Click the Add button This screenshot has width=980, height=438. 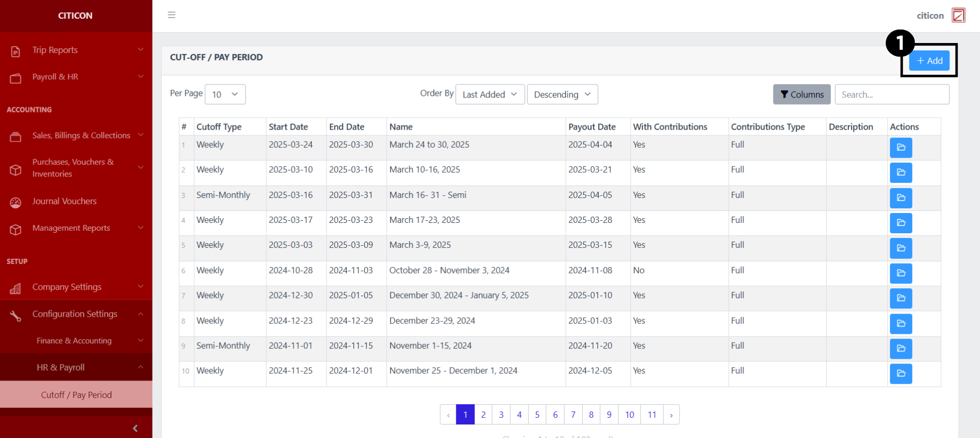[x=929, y=61]
